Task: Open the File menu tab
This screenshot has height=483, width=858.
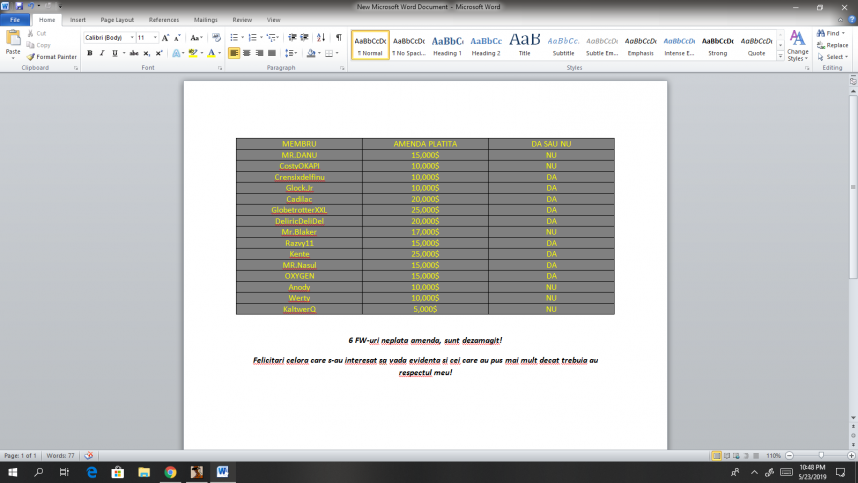Action: point(15,19)
